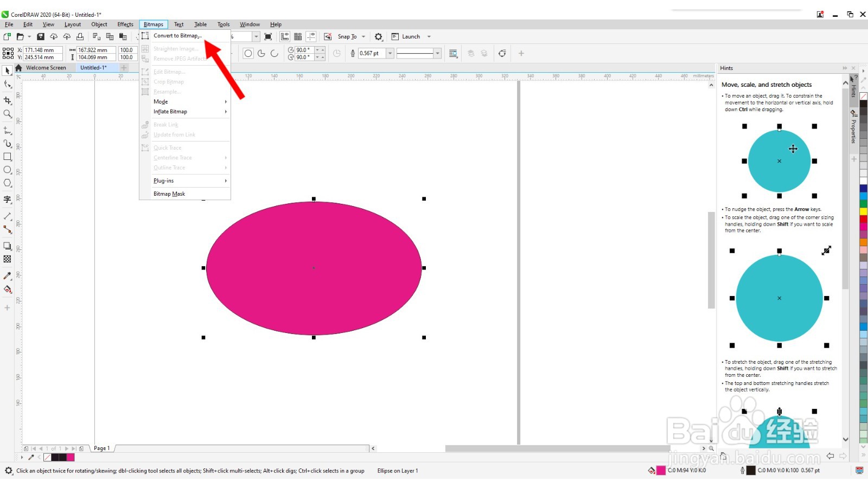Select the Pick tool in the toolbox

point(8,71)
